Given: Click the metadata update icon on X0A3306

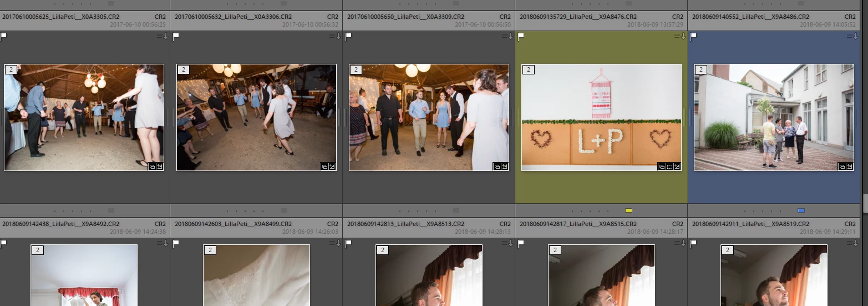Looking at the screenshot, I should pos(335,36).
